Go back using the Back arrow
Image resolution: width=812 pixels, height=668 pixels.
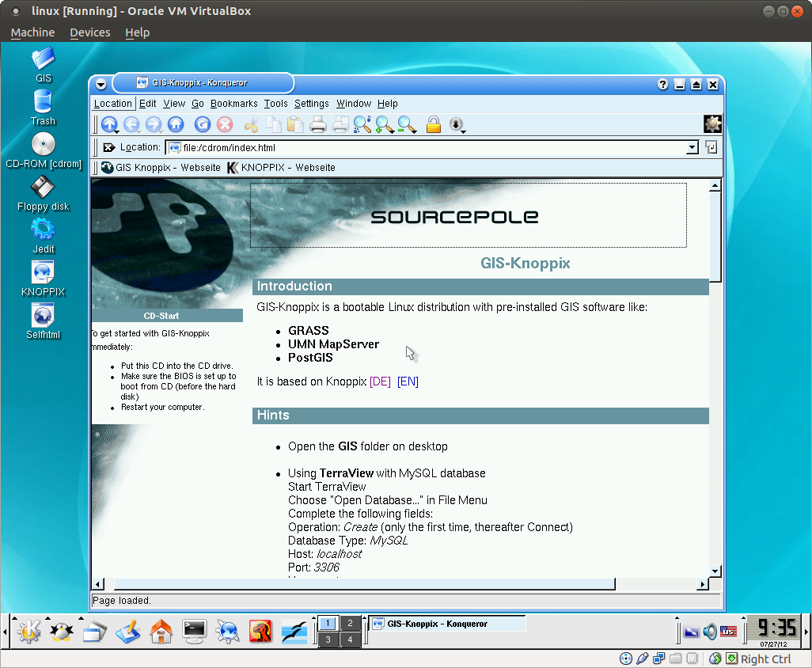[x=131, y=124]
